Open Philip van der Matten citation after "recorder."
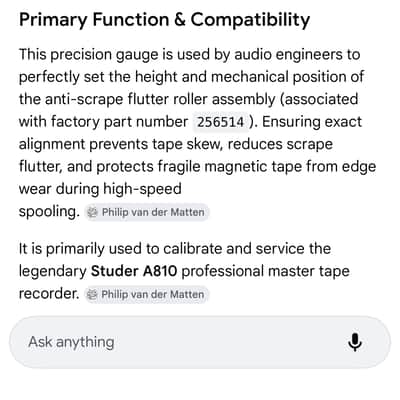 click(146, 295)
